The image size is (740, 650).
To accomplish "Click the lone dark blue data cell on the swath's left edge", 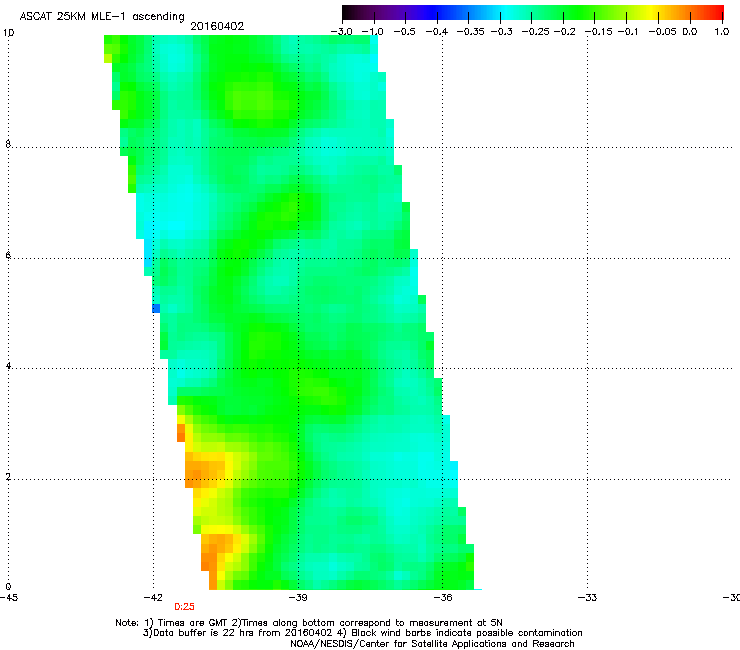I will click(x=156, y=308).
